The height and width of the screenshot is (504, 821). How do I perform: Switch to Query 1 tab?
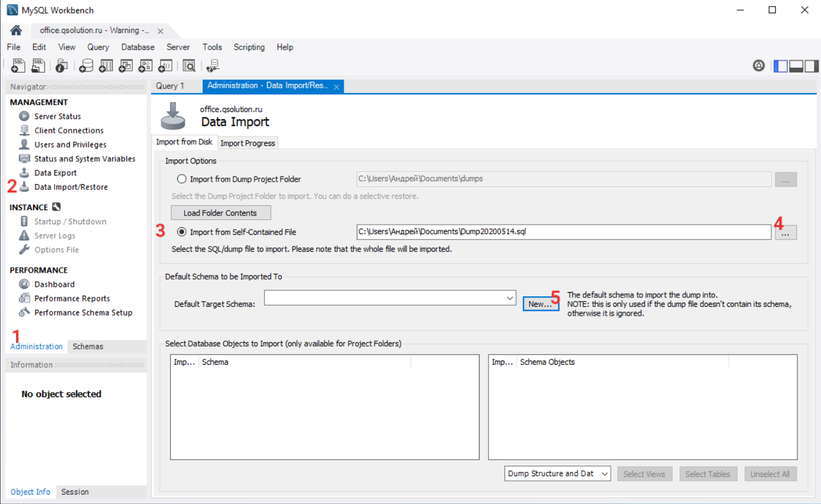(x=170, y=86)
